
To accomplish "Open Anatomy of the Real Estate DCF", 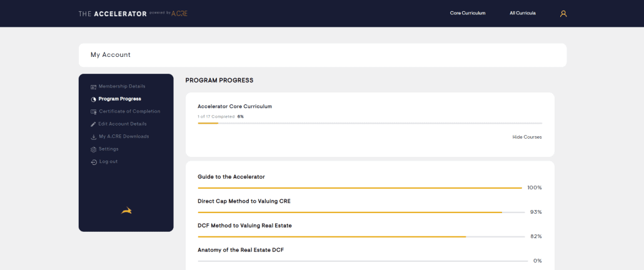I will pyautogui.click(x=241, y=250).
